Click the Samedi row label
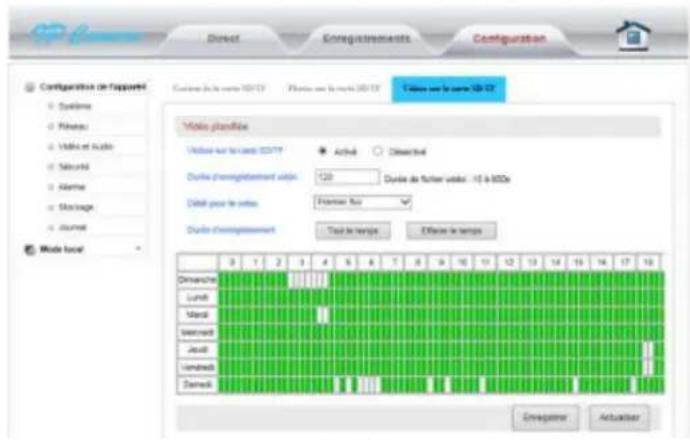Image resolution: width=690 pixels, height=440 pixels. [x=198, y=385]
